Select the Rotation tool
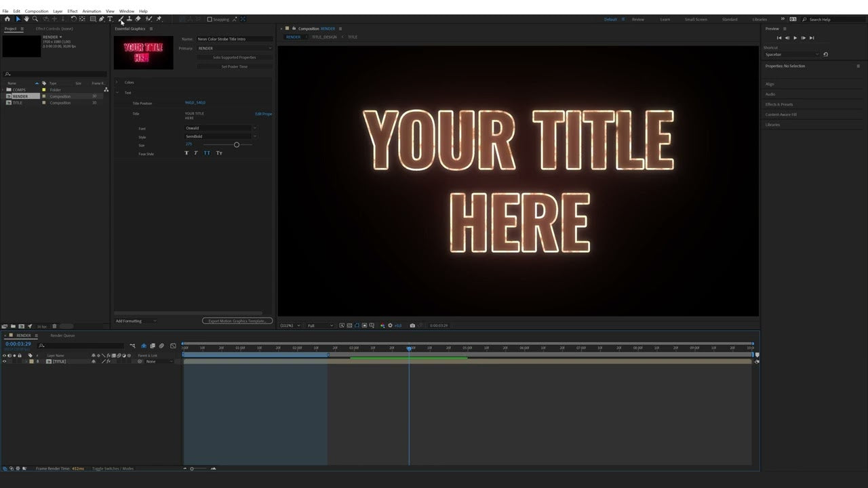Image resolution: width=868 pixels, height=488 pixels. pyautogui.click(x=74, y=19)
